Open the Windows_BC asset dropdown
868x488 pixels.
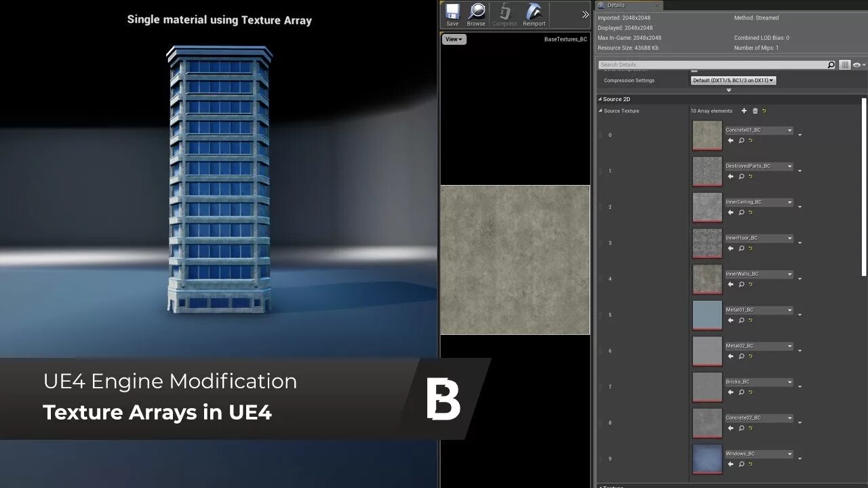point(759,453)
